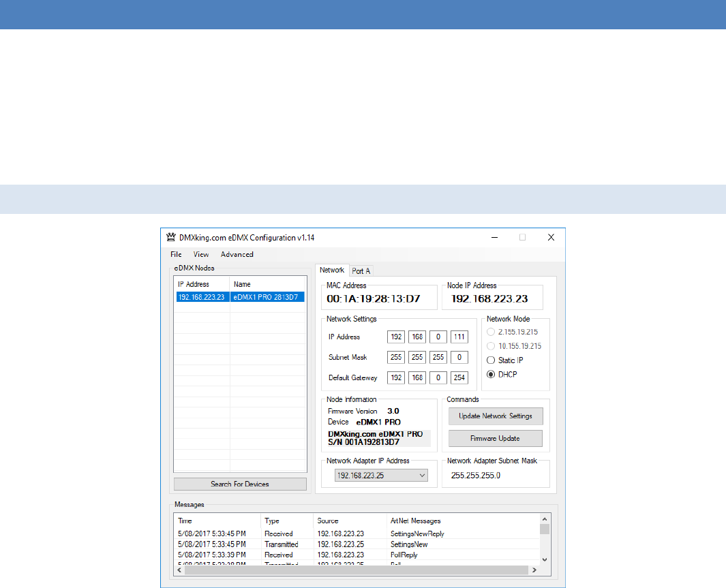Viewport: 726px width, 588px height.
Task: Click IP Address second octet field 168
Action: 417,337
